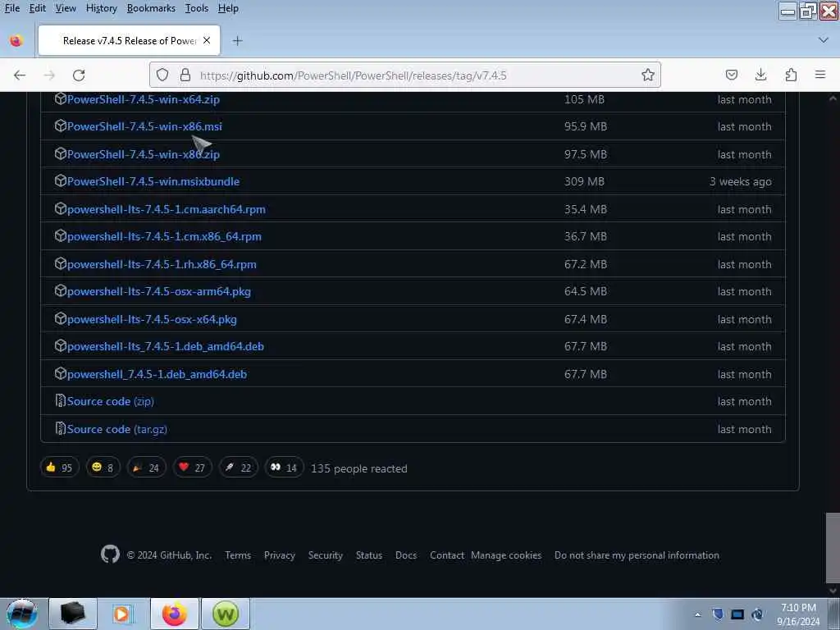The width and height of the screenshot is (840, 630).
Task: React with the laugh emoji (8)
Action: 103,468
